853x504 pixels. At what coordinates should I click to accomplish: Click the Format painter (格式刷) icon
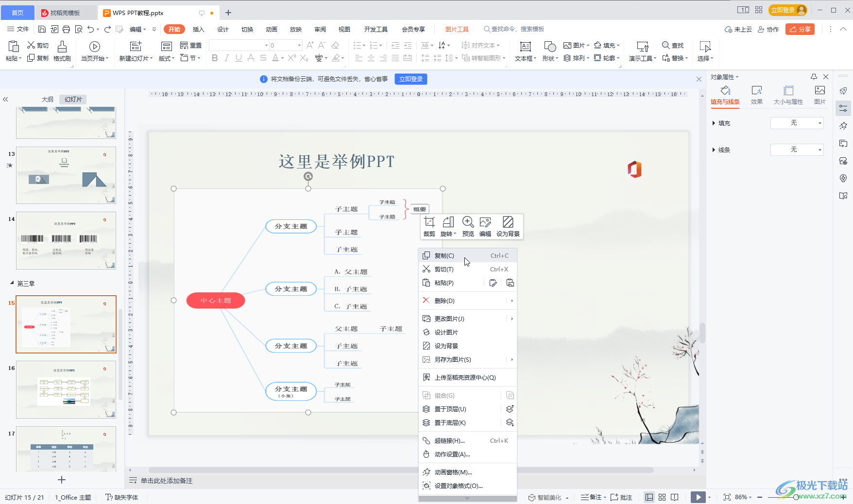pos(62,47)
